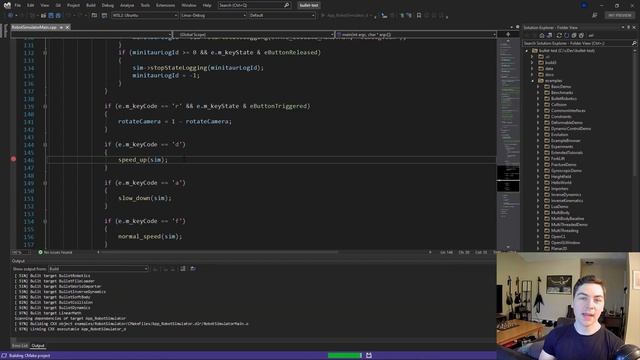Click the Solution Explorer Home icon
Viewport: 640px width, 360px height.
pyautogui.click(x=542, y=36)
